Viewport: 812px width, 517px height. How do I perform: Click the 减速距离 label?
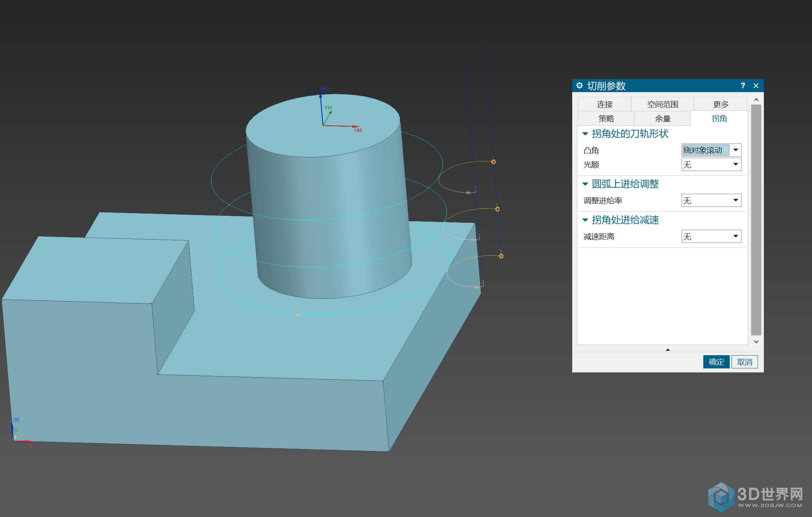599,237
